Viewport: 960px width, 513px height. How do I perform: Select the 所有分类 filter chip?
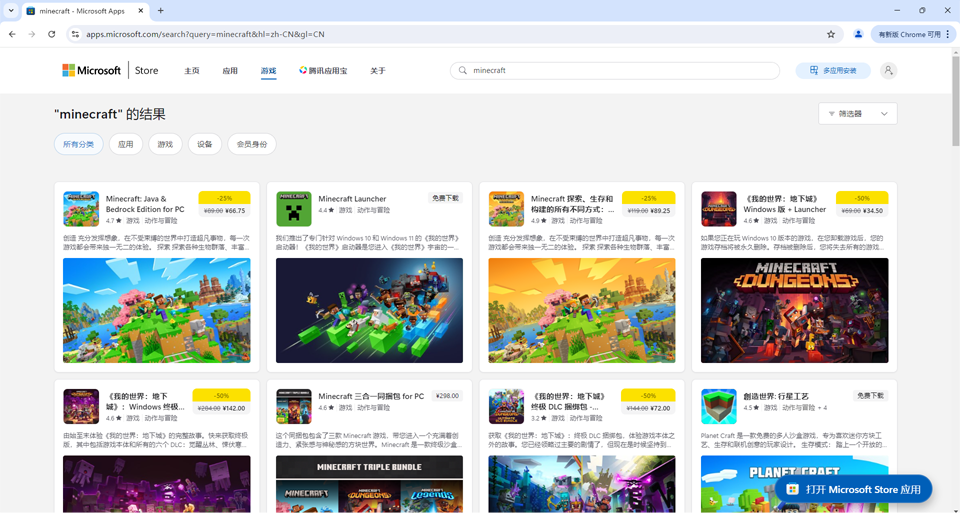[78, 144]
